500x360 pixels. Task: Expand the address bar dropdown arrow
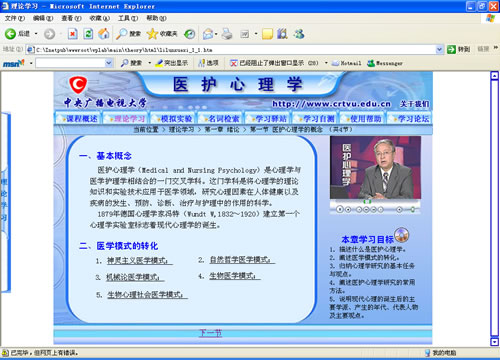pos(439,50)
